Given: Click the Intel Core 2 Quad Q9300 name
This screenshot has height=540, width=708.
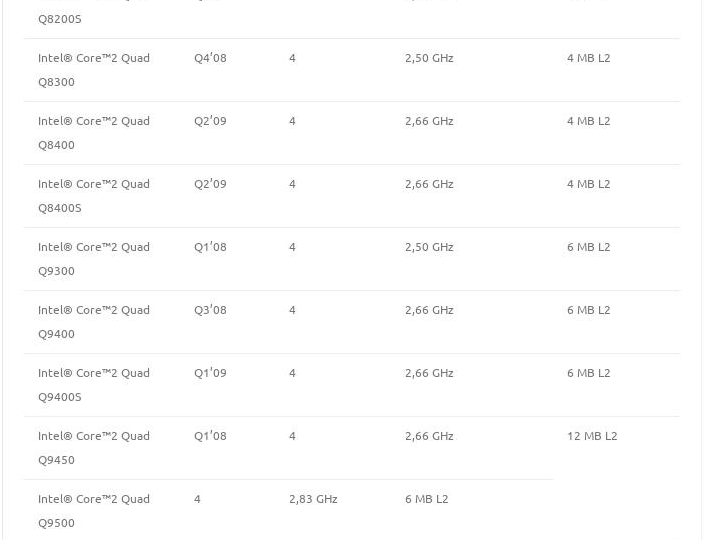Looking at the screenshot, I should point(94,259).
